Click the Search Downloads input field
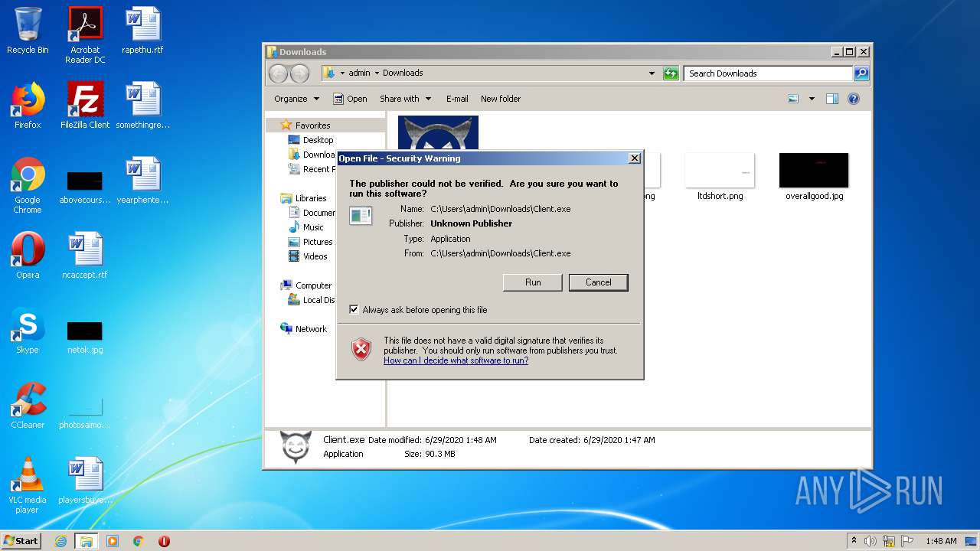The height and width of the screenshot is (551, 980). (768, 73)
